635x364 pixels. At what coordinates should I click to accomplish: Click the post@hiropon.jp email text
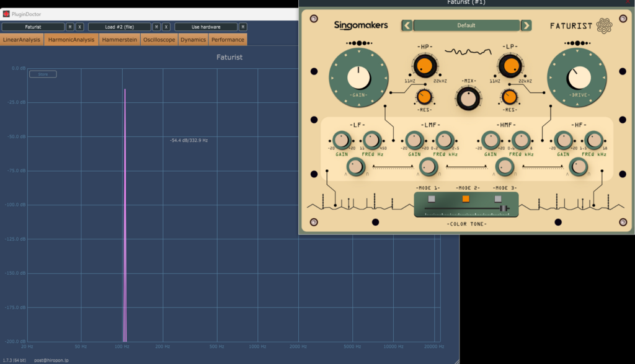[51, 360]
